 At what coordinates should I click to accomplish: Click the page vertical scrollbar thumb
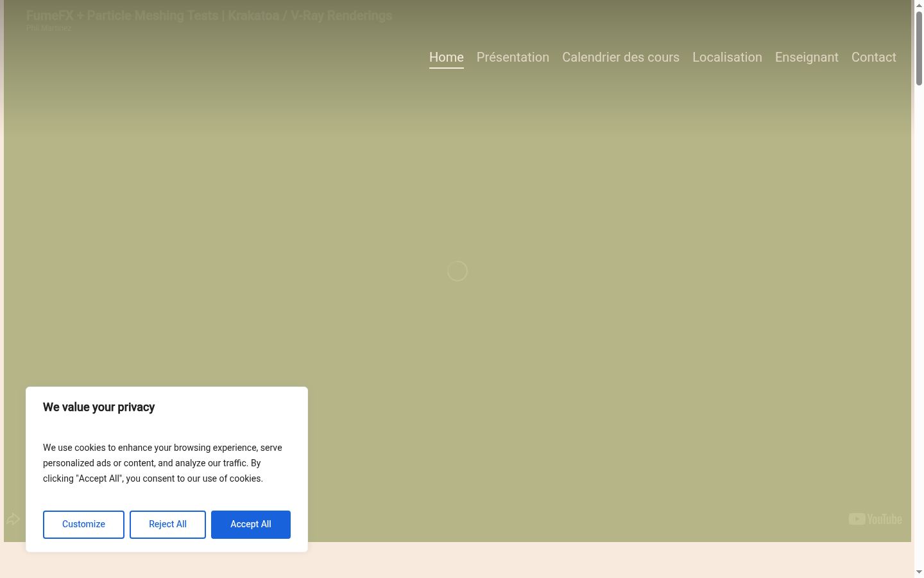click(x=919, y=48)
